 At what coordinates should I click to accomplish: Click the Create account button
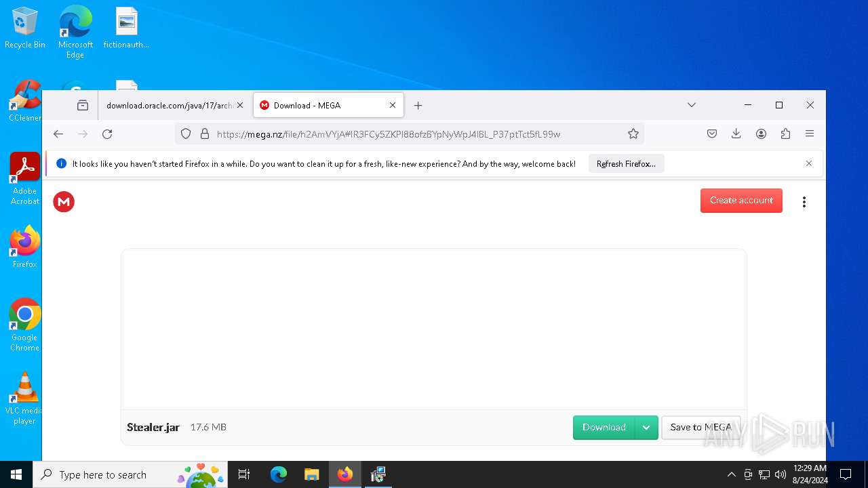click(741, 201)
